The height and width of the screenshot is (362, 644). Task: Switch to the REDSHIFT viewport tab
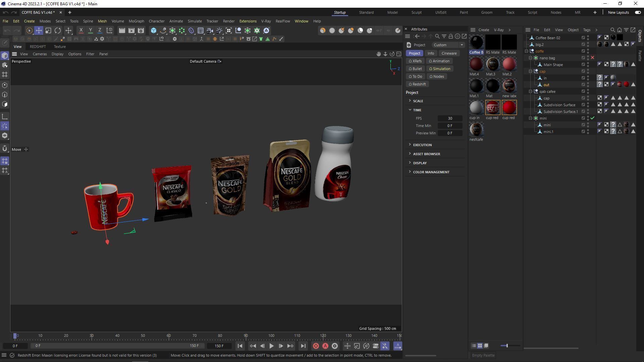38,47
